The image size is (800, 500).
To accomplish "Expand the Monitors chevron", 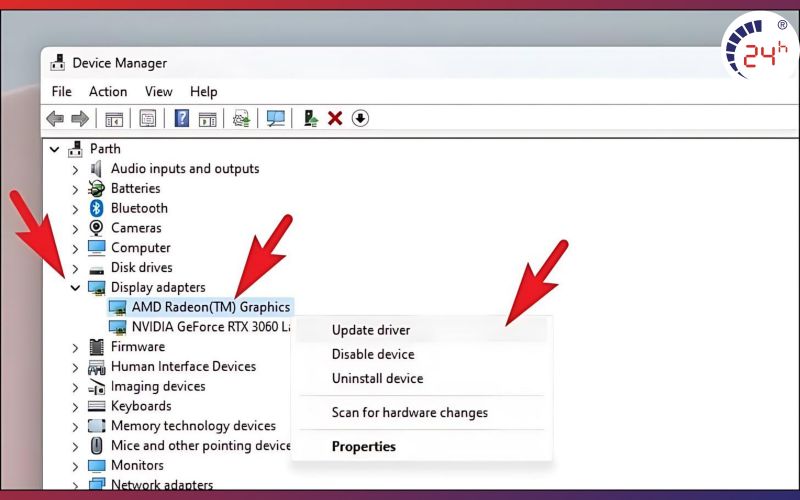I will (76, 466).
